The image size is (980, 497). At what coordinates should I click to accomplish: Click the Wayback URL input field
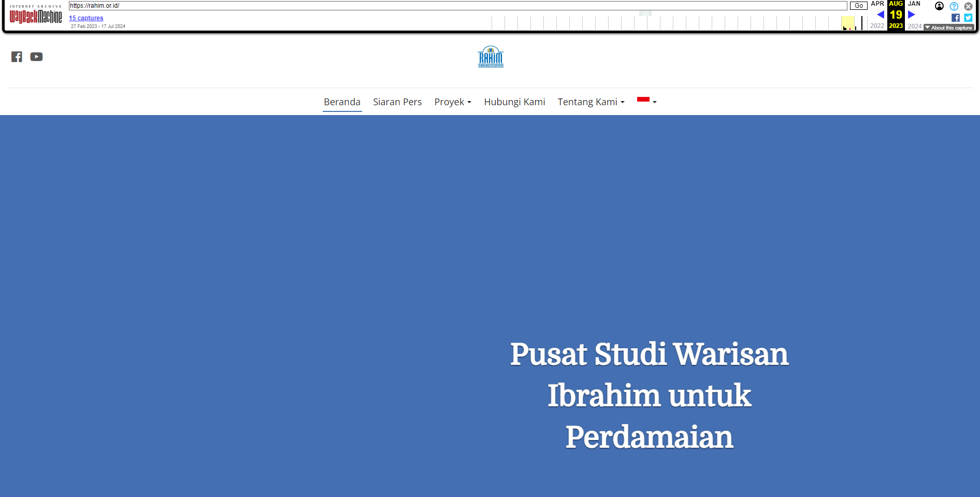tap(458, 6)
